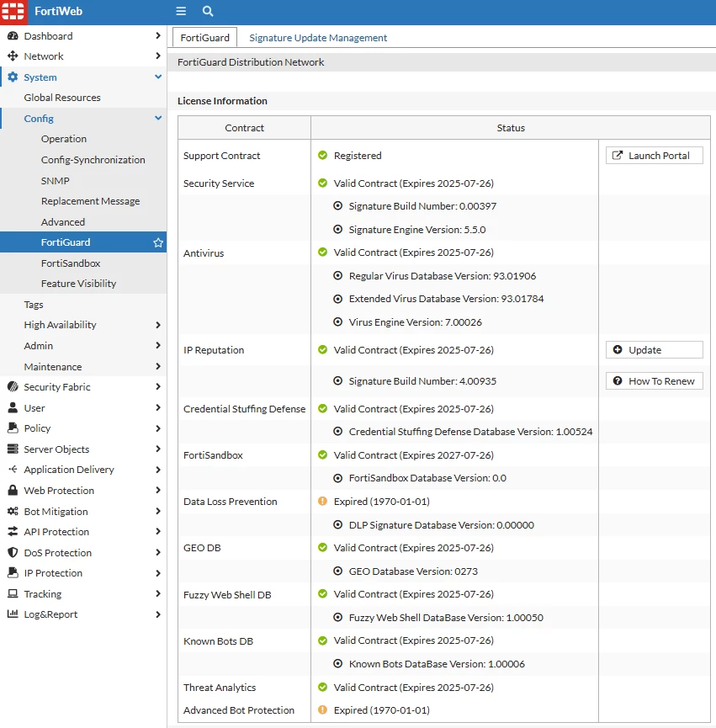Click Fuzzy Web Shell DataBase Version text
Image resolution: width=716 pixels, height=728 pixels.
(x=446, y=618)
